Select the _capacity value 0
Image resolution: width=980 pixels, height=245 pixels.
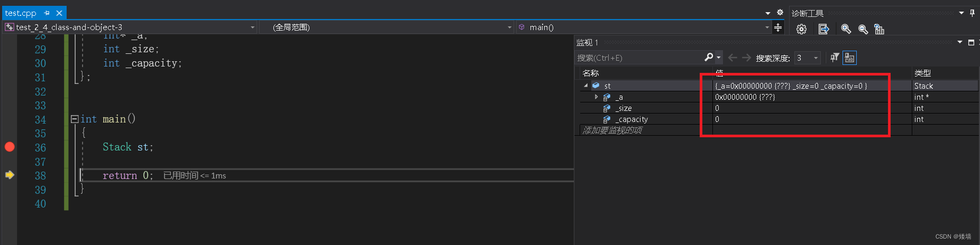[812, 119]
